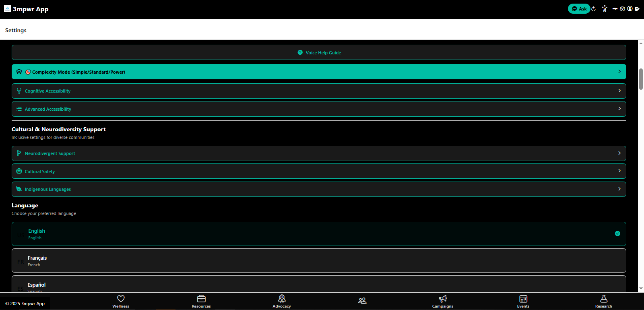The width and height of the screenshot is (644, 310).
Task: Open the accessibility figure icon in header
Action: [x=605, y=8]
